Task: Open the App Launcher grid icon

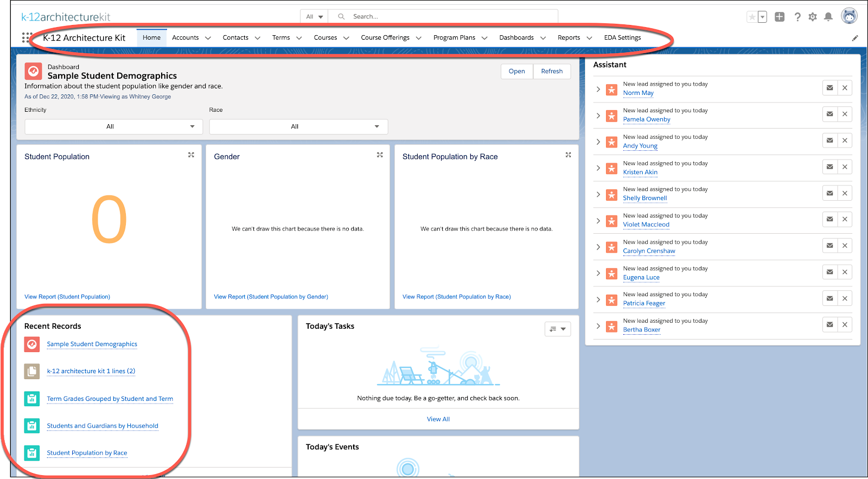Action: pos(26,37)
